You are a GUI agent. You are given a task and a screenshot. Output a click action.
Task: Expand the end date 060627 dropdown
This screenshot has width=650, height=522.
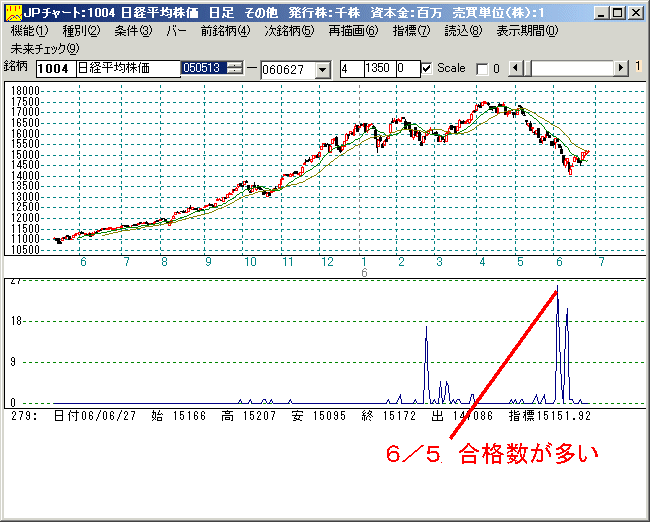coord(322,69)
